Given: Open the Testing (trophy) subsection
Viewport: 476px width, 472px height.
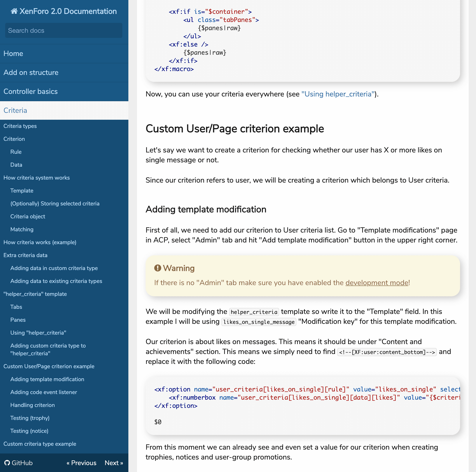Looking at the screenshot, I should coord(30,418).
